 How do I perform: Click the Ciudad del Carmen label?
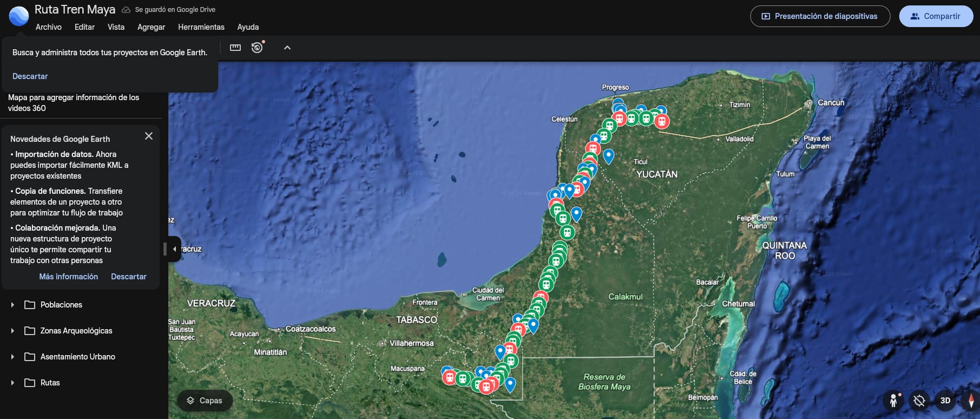coord(488,294)
